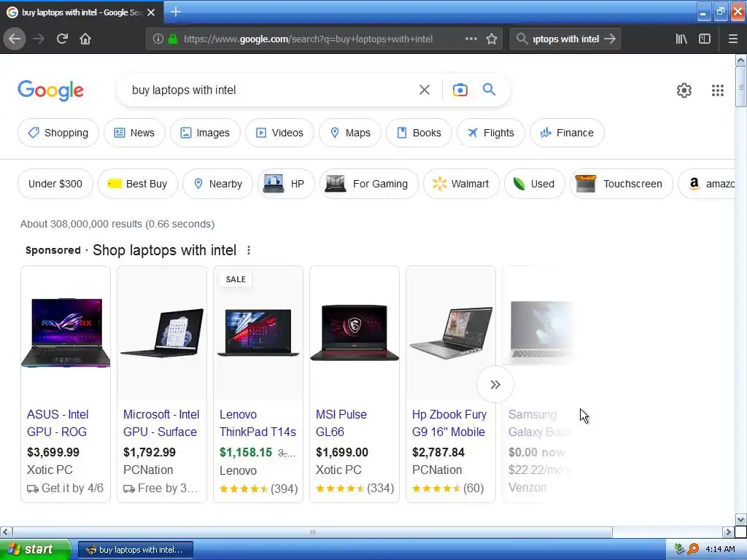Switch to the Shopping results tab
This screenshot has height=560, width=747.
pyautogui.click(x=58, y=133)
